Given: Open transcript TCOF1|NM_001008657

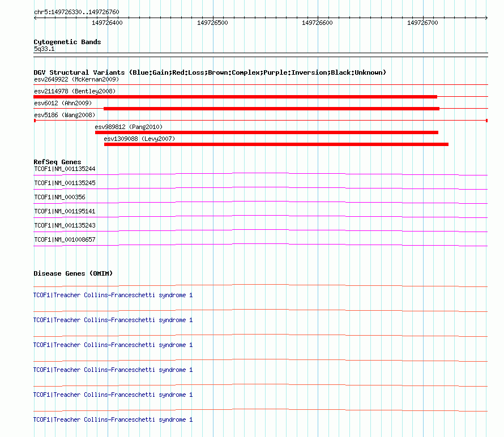Looking at the screenshot, I should [65, 239].
